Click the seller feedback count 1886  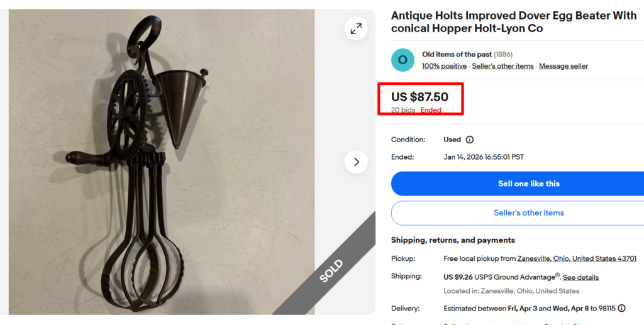tap(503, 55)
